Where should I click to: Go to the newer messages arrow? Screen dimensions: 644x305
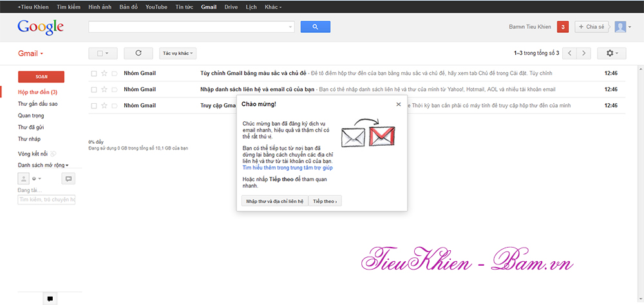point(570,53)
